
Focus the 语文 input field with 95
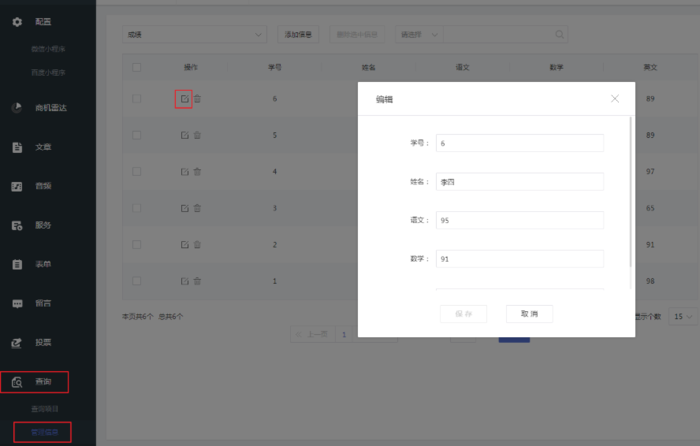(520, 220)
